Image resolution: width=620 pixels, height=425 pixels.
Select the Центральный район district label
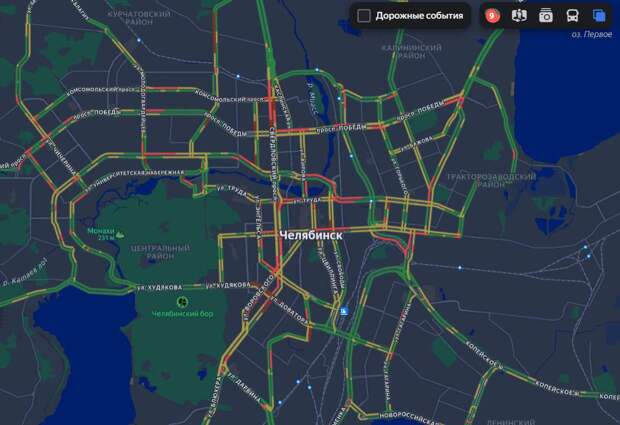(x=160, y=252)
